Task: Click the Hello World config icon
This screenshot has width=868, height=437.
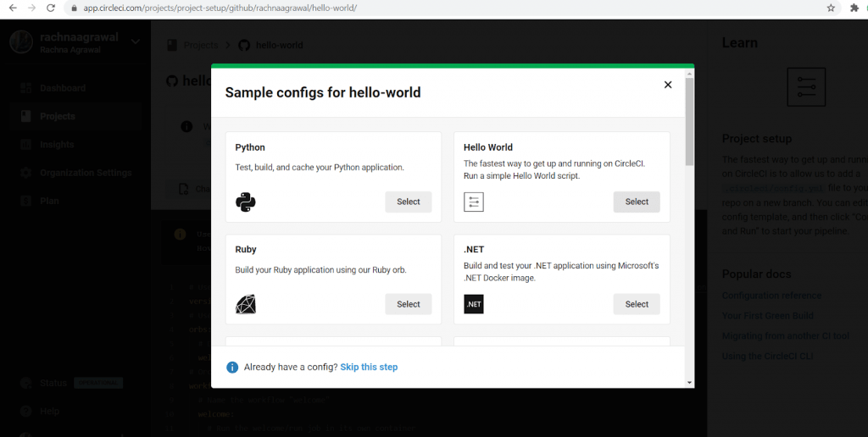Action: 474,202
